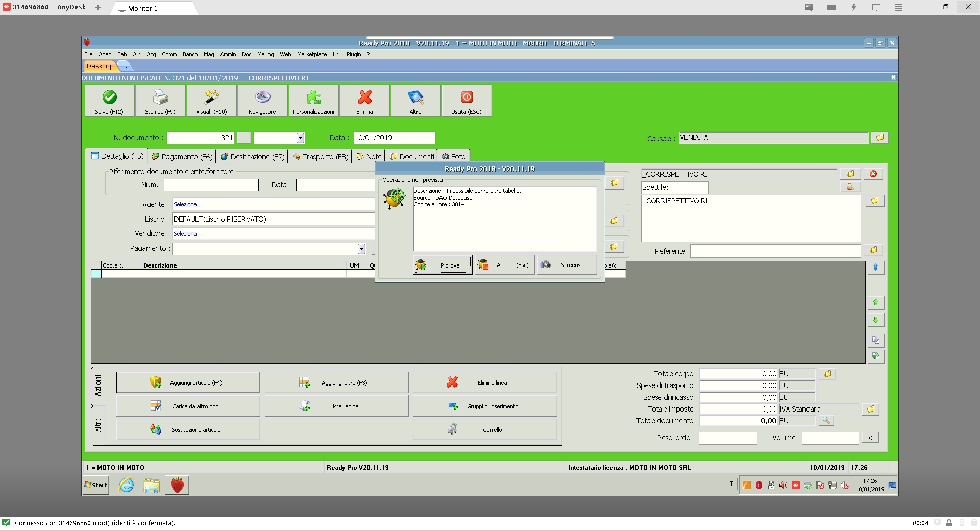The width and height of the screenshot is (980, 531).
Task: Click Carrello button
Action: 485,429
